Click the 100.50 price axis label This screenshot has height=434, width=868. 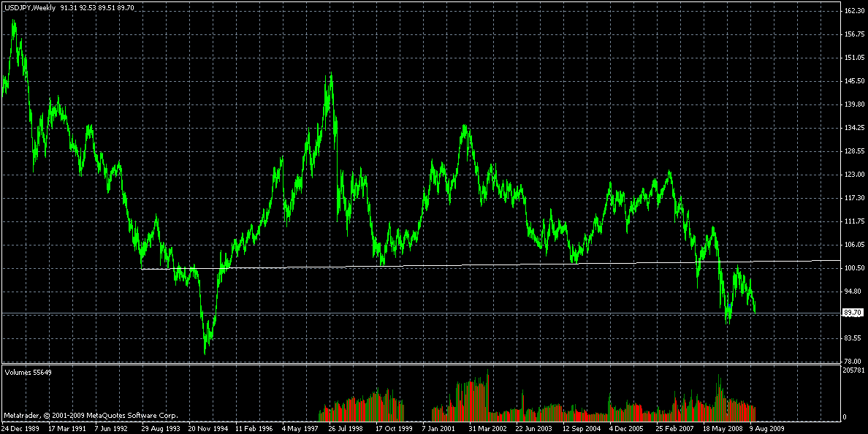pyautogui.click(x=853, y=268)
